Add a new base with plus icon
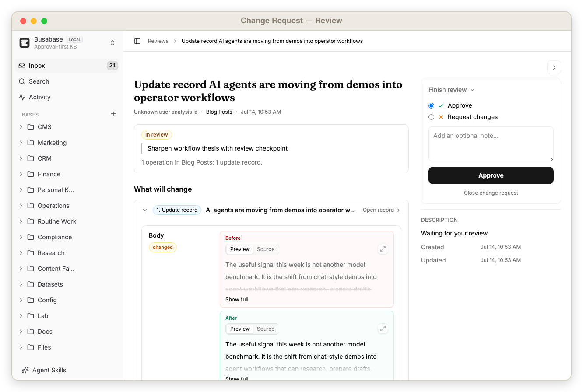The height and width of the screenshot is (392, 583). pos(113,114)
